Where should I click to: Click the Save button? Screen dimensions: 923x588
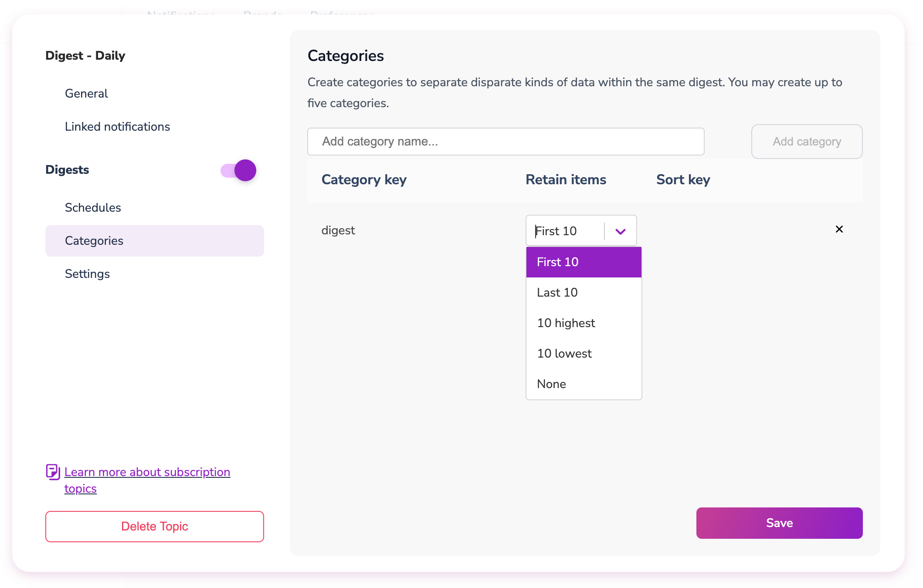click(x=779, y=523)
